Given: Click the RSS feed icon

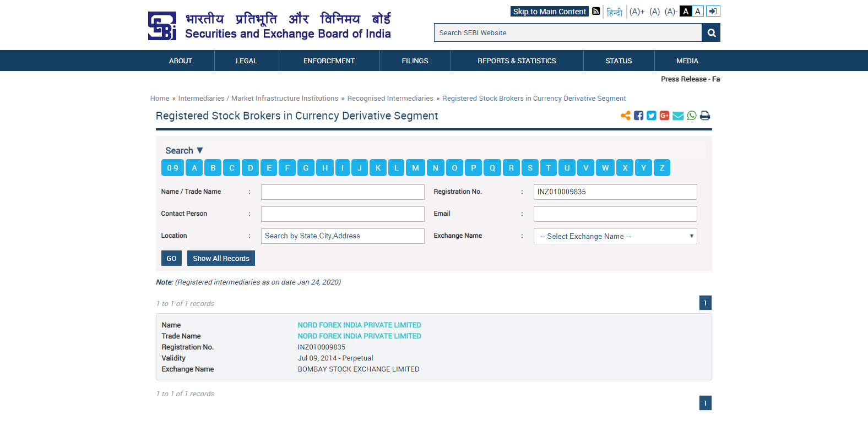Looking at the screenshot, I should tap(596, 11).
